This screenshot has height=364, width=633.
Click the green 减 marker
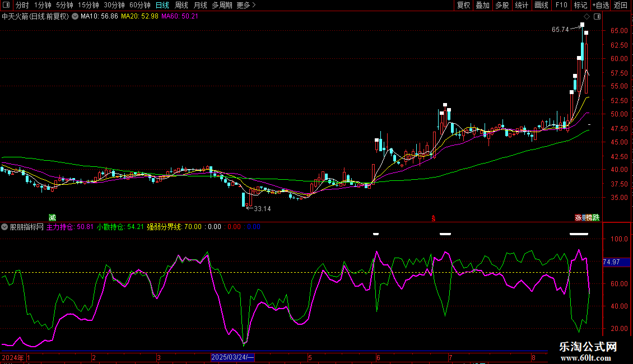(53, 217)
